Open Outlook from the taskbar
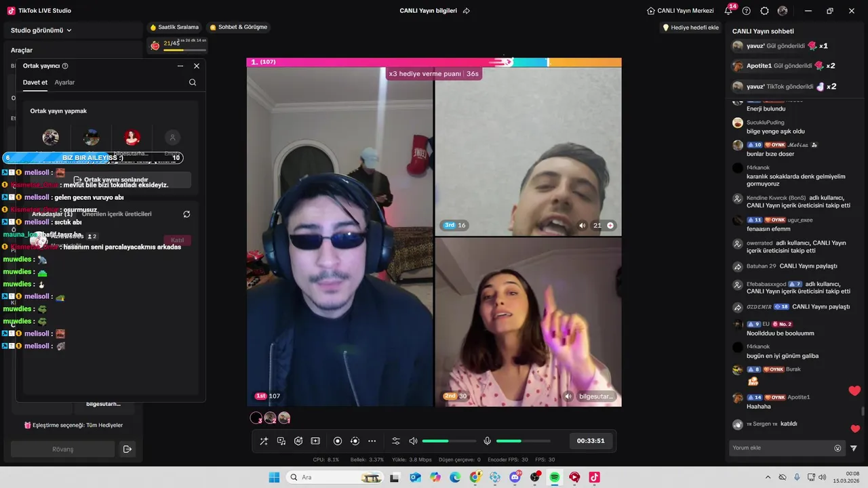Viewport: 868px width, 488px height. point(415,477)
